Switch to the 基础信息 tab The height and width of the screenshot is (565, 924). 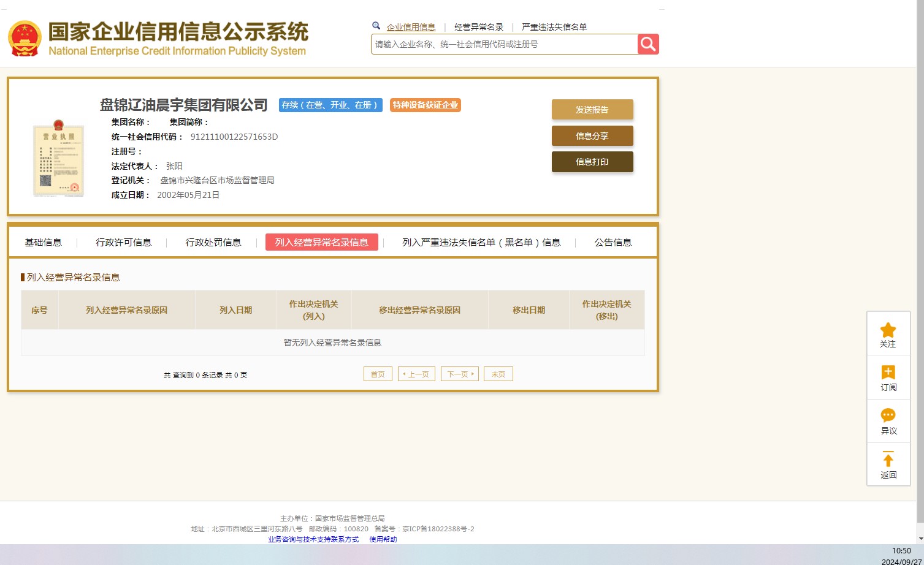click(x=43, y=243)
